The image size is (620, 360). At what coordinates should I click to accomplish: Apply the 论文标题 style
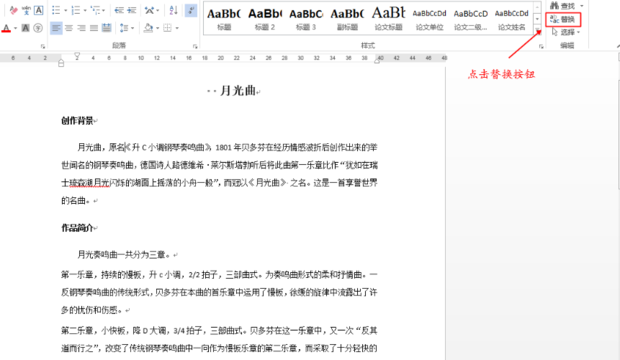pos(388,18)
